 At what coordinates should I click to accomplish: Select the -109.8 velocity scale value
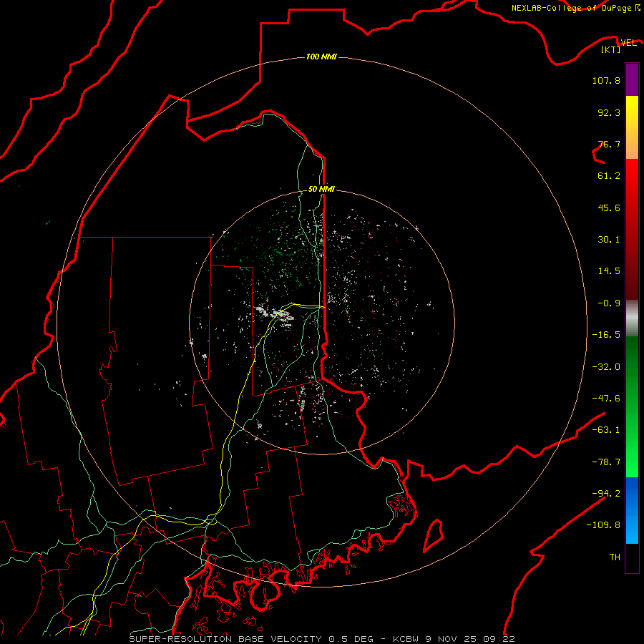coord(603,525)
